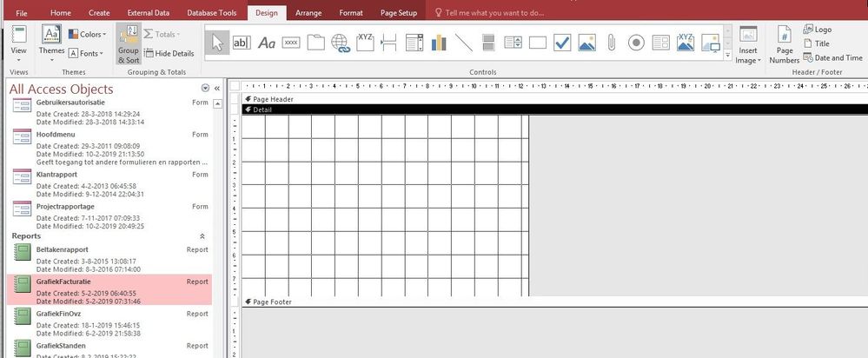Click Hide Details
This screenshot has height=358, width=868.
point(169,53)
